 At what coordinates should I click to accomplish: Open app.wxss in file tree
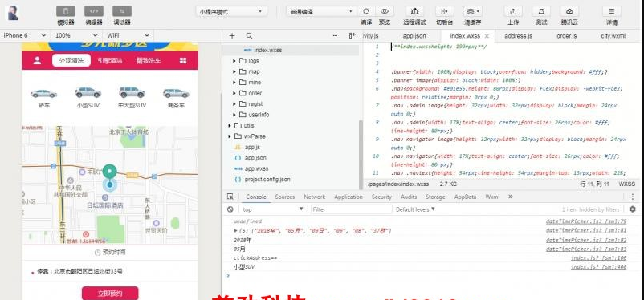click(x=256, y=168)
